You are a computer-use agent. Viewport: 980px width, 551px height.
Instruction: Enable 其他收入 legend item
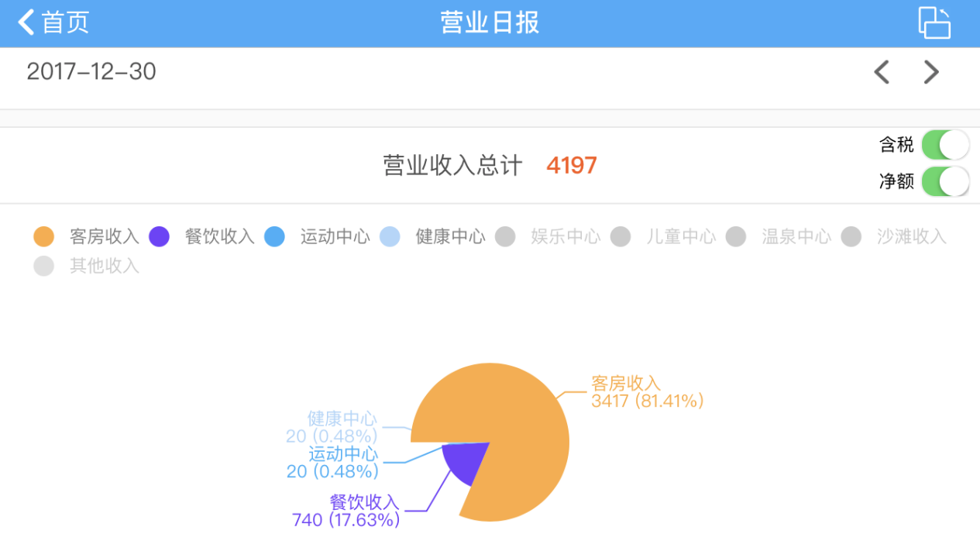click(87, 266)
